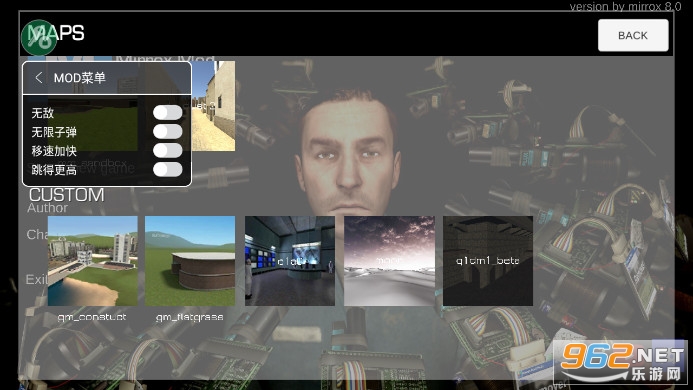This screenshot has width=693, height=390.
Task: Toggle the 无敌 invincibility switch
Action: [x=168, y=113]
